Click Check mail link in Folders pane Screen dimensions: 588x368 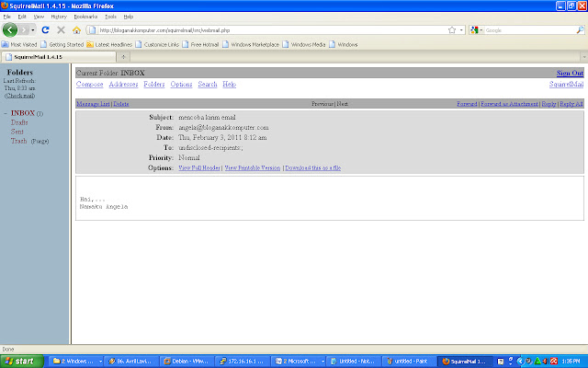20,96
